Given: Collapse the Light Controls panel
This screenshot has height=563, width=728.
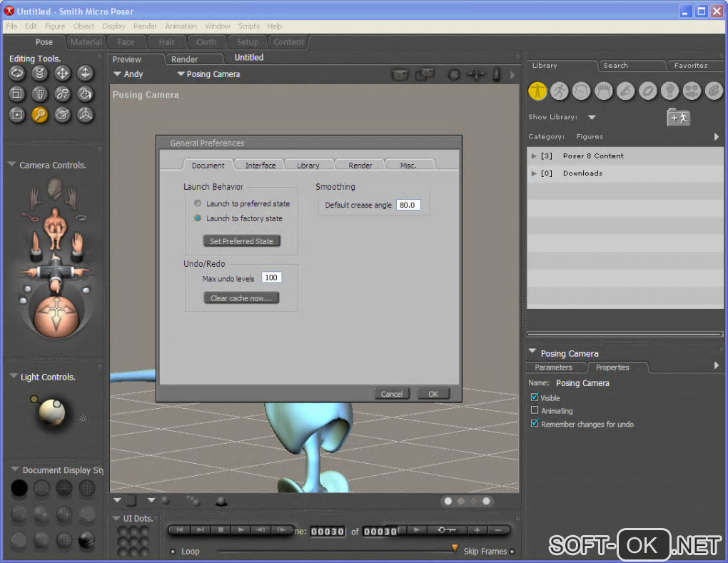Looking at the screenshot, I should tap(14, 376).
